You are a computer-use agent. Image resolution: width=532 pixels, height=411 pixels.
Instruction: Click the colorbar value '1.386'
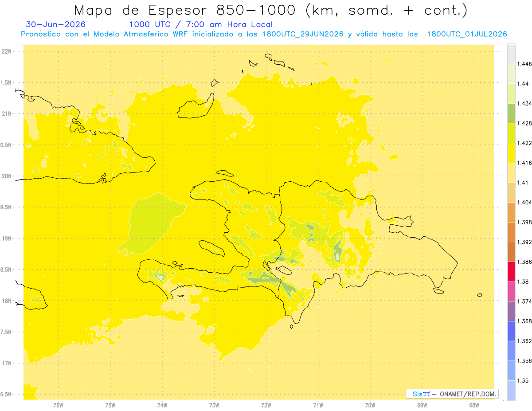(524, 262)
